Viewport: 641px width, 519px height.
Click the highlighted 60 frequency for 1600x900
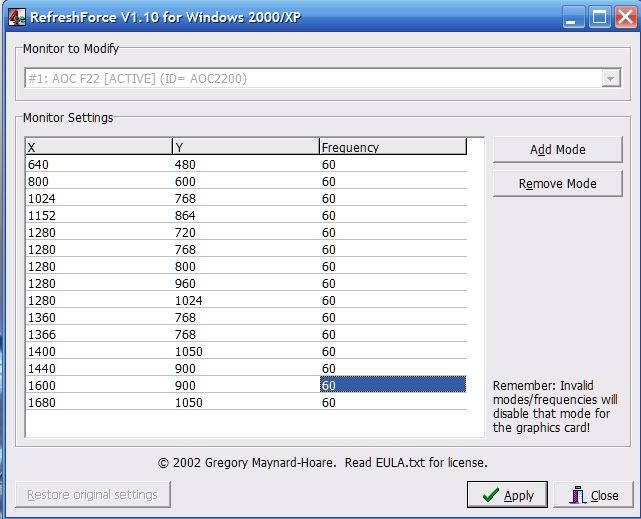point(393,385)
